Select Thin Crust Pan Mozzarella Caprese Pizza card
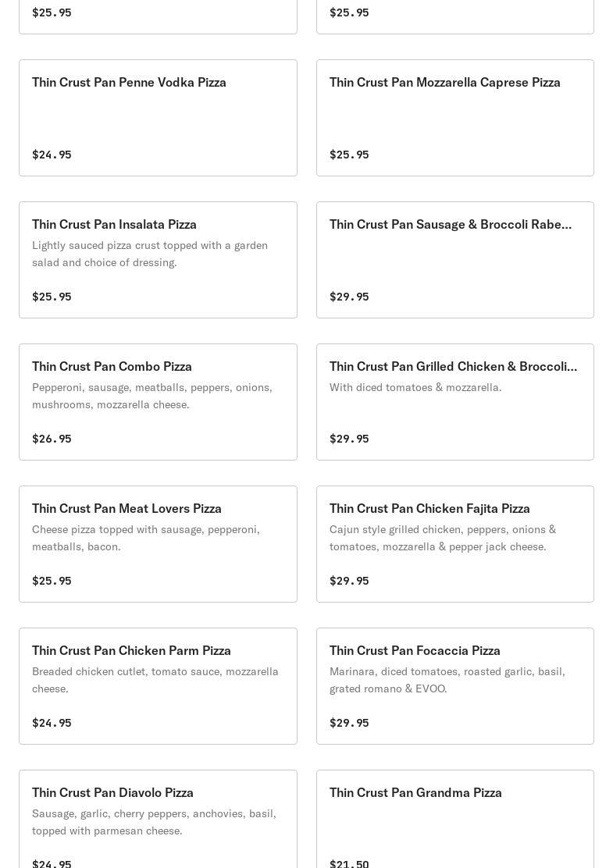The width and height of the screenshot is (613, 868). coord(444,83)
